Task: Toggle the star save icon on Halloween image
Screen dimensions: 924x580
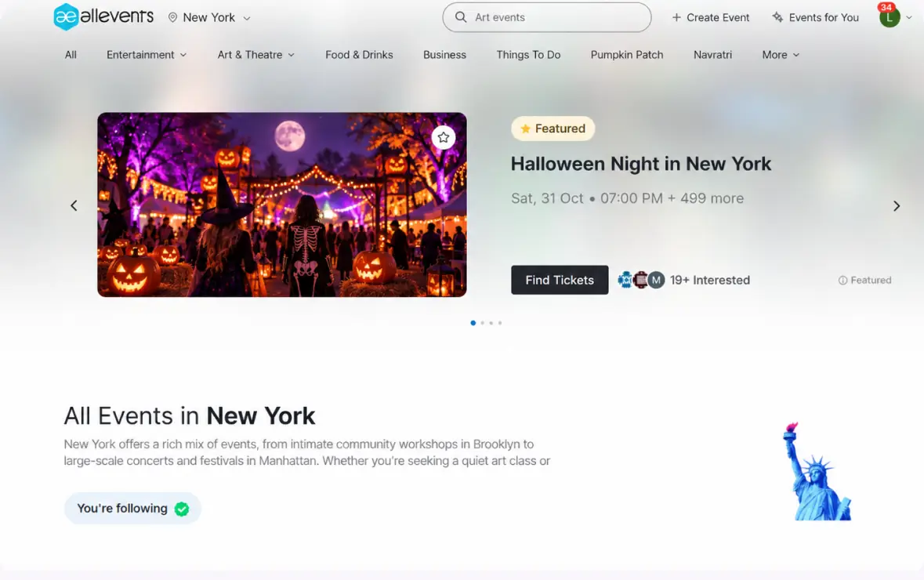Action: click(x=443, y=137)
